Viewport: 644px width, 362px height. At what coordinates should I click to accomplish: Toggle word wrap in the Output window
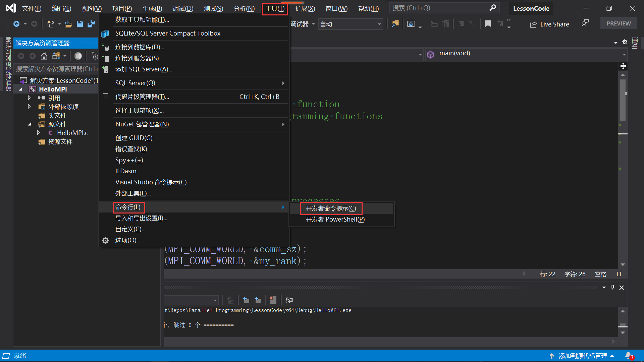[x=288, y=300]
